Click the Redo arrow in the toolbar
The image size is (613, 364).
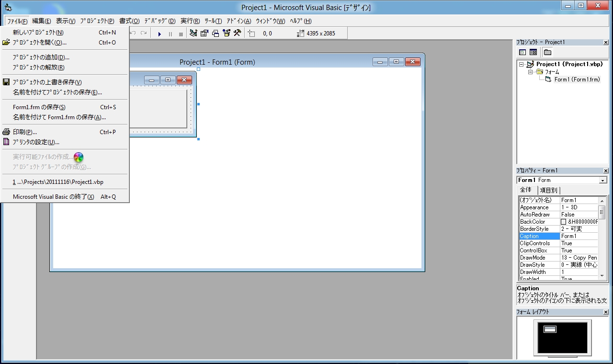click(144, 33)
